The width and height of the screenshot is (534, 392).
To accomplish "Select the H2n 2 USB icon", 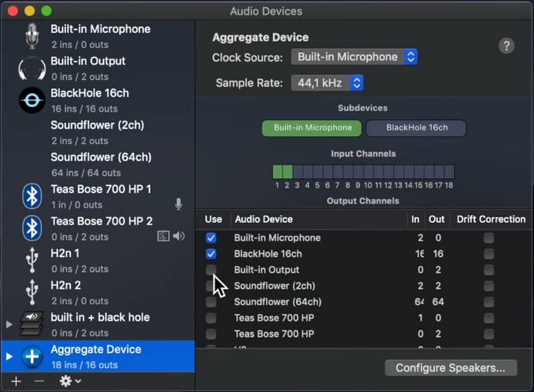I will click(32, 292).
